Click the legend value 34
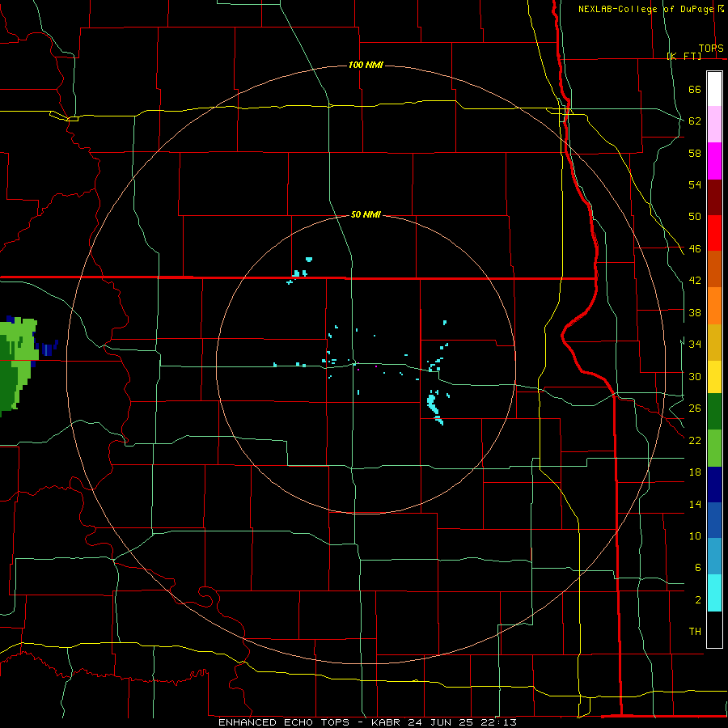Screen dimensions: 728x728 click(695, 344)
